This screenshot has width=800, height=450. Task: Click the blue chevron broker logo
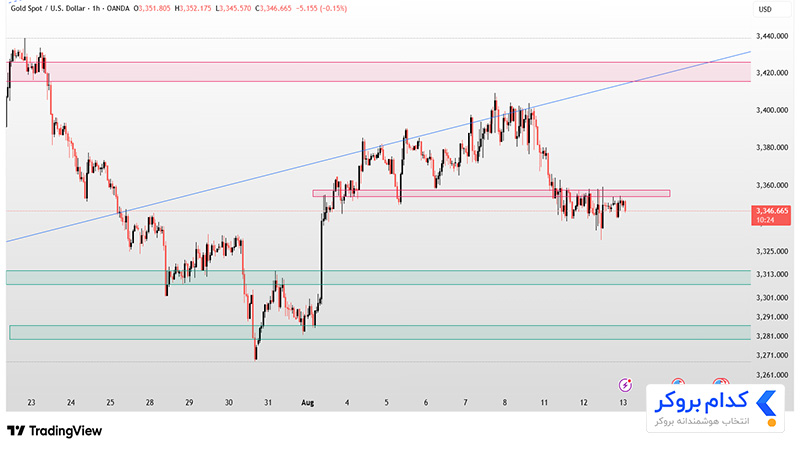coord(766,404)
